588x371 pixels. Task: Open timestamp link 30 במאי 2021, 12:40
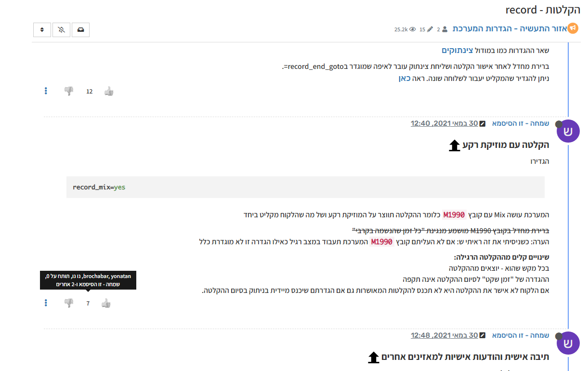pos(444,123)
